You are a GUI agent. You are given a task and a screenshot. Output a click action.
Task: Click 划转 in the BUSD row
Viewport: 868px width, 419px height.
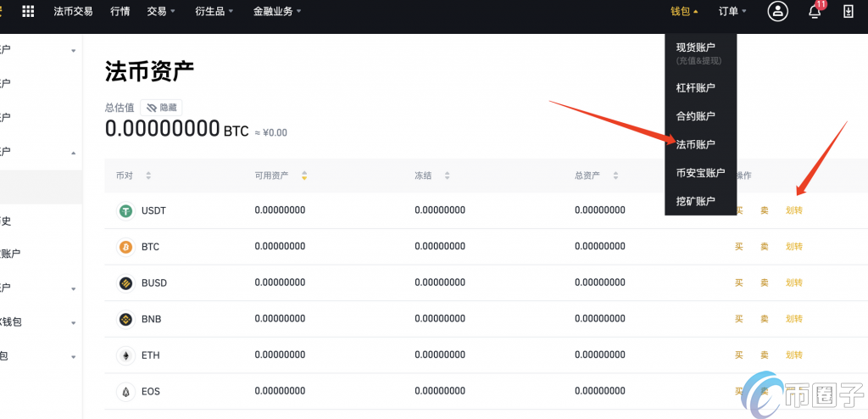[793, 283]
